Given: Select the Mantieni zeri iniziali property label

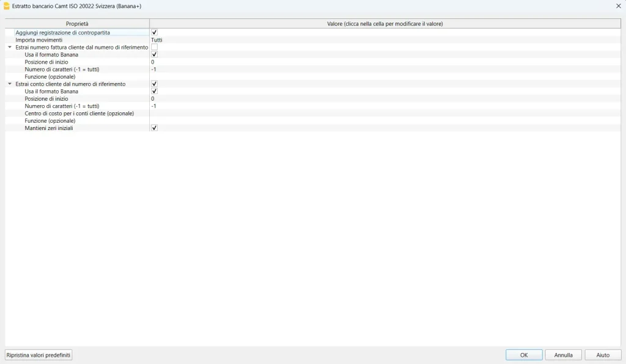Looking at the screenshot, I should [49, 128].
